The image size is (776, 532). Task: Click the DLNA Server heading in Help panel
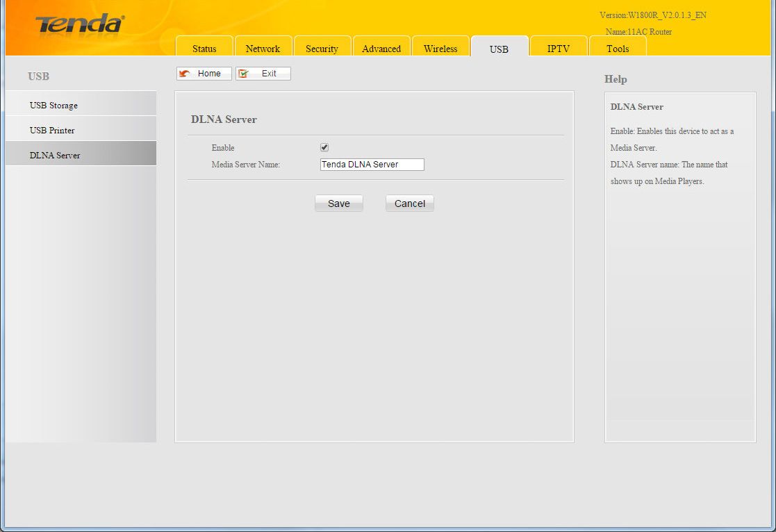(x=636, y=107)
